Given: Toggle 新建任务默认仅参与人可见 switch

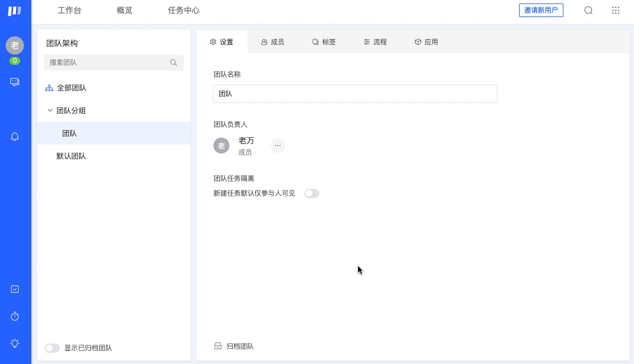Looking at the screenshot, I should click(x=312, y=193).
